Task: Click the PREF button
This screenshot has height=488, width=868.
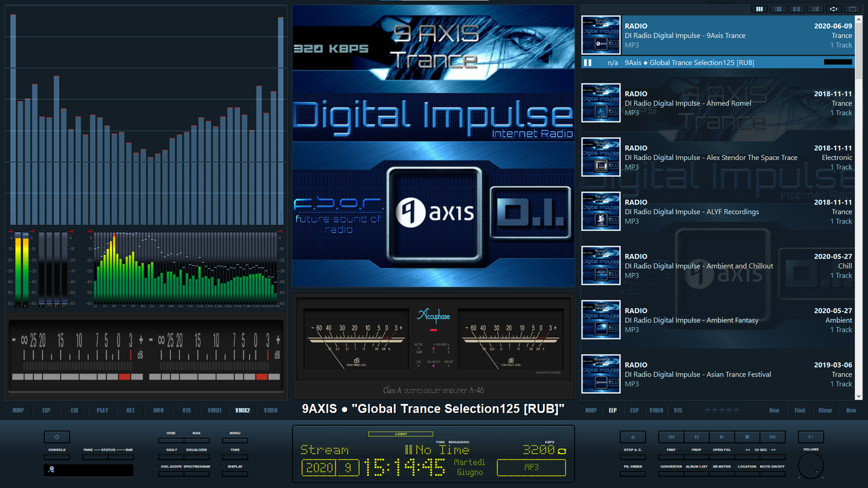Action: (671, 457)
